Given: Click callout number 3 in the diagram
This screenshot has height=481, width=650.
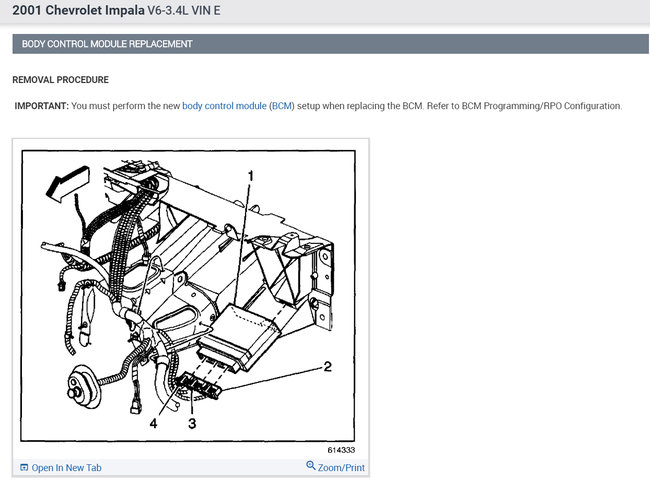Looking at the screenshot, I should tap(192, 423).
